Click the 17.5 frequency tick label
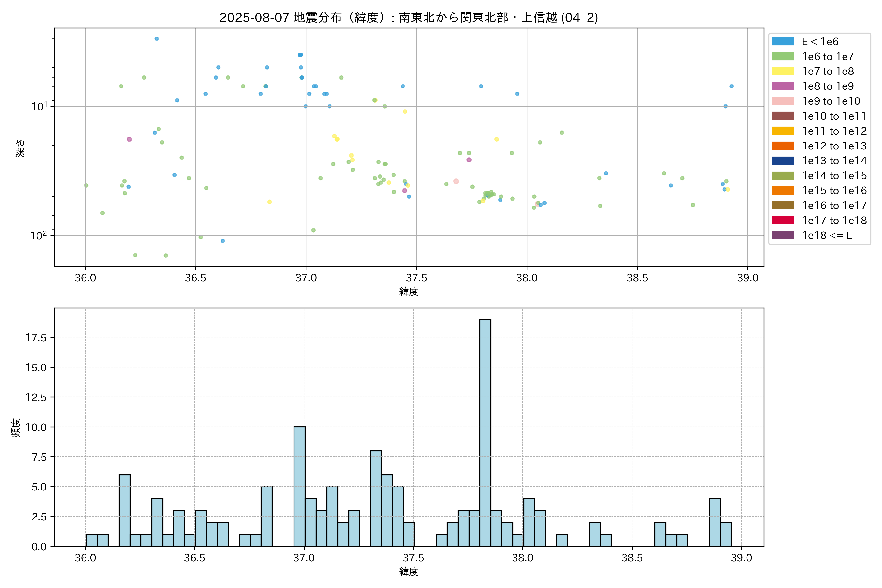882x588 pixels. pos(36,338)
